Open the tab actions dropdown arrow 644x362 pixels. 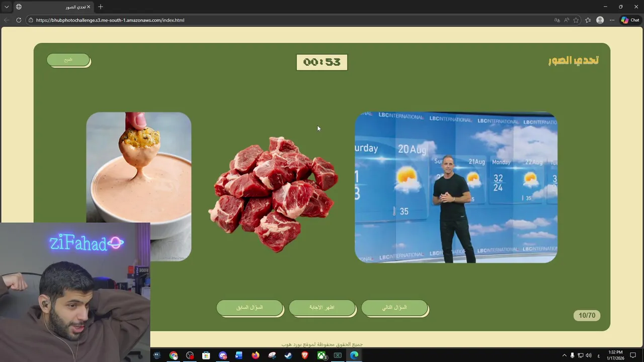click(x=7, y=7)
